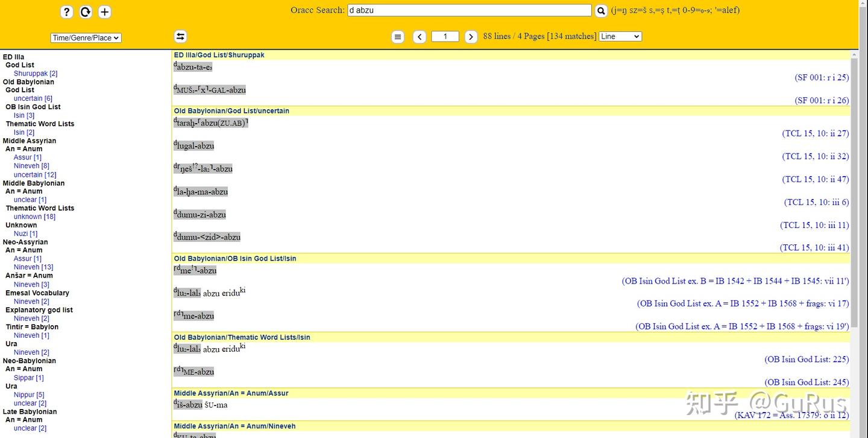Select Assur [1] under Neo-Assyrian
Viewport: 868px width, 438px height.
28,259
